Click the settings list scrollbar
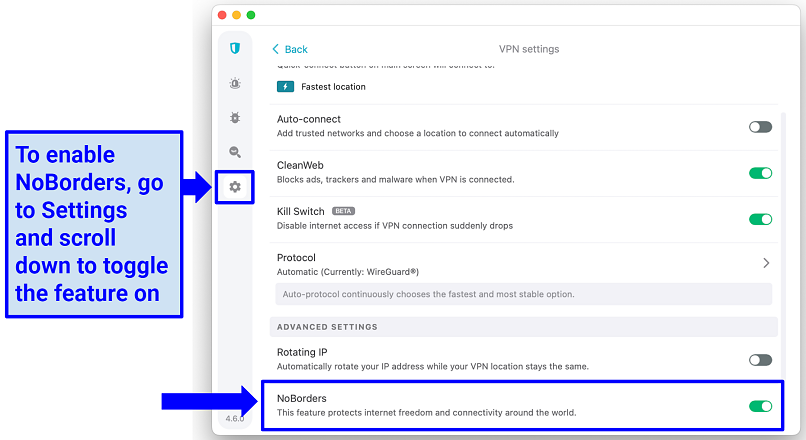The width and height of the screenshot is (806, 440). [783, 247]
